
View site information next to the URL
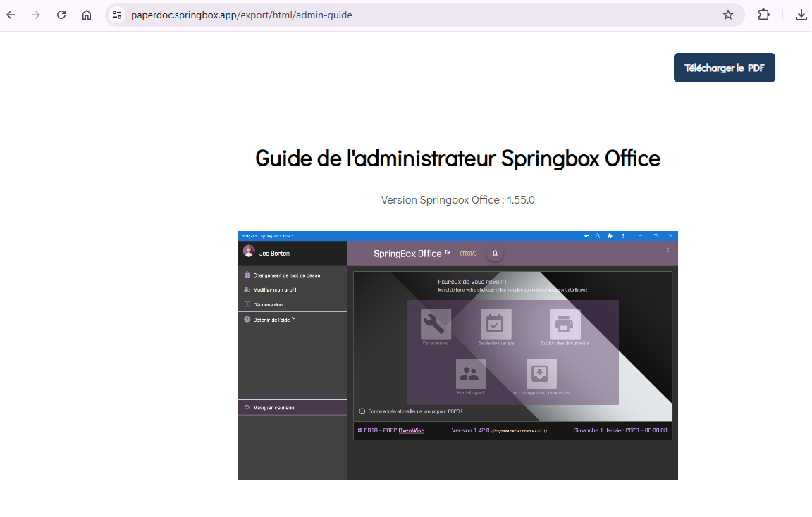point(117,15)
